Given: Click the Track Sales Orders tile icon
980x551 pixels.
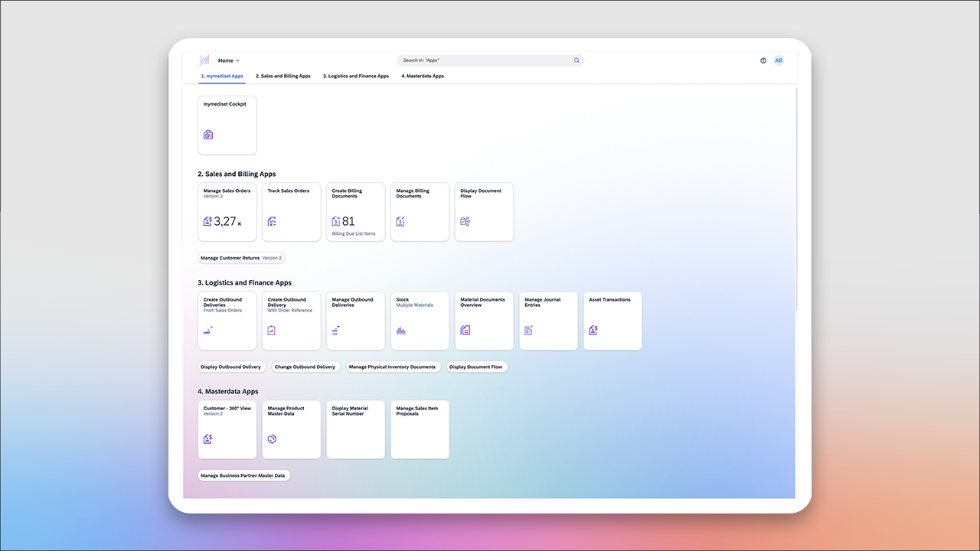Looking at the screenshot, I should click(272, 221).
